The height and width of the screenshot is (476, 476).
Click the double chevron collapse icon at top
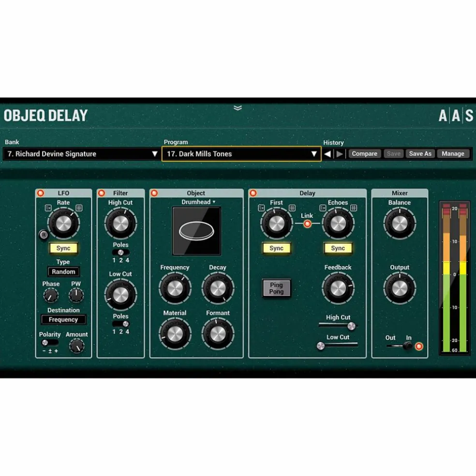[238, 108]
